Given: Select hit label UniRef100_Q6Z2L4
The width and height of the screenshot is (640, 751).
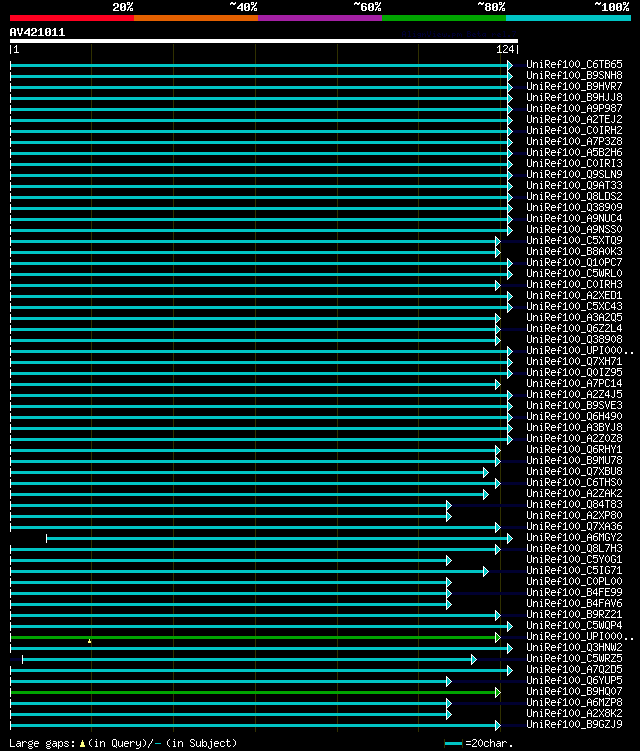Looking at the screenshot, I should [574, 329].
